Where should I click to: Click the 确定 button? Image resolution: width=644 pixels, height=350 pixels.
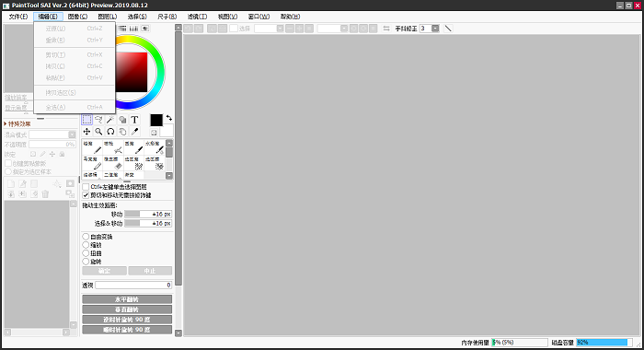(x=104, y=271)
